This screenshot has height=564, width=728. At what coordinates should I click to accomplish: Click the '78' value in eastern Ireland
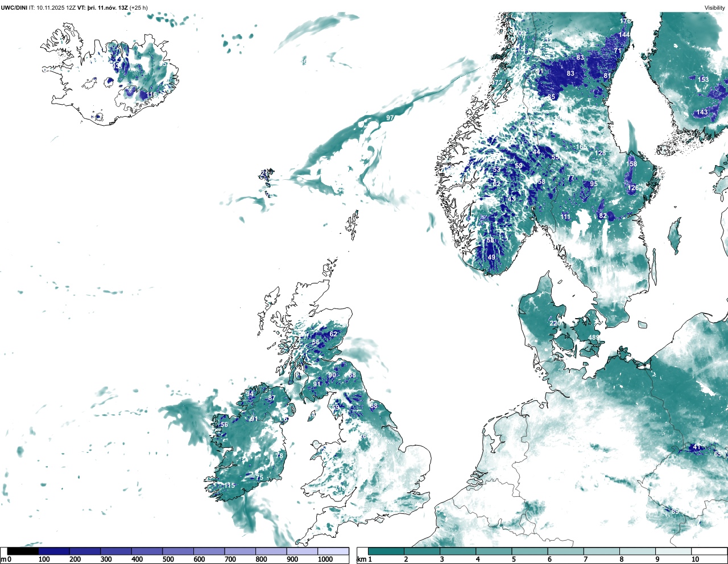279,456
